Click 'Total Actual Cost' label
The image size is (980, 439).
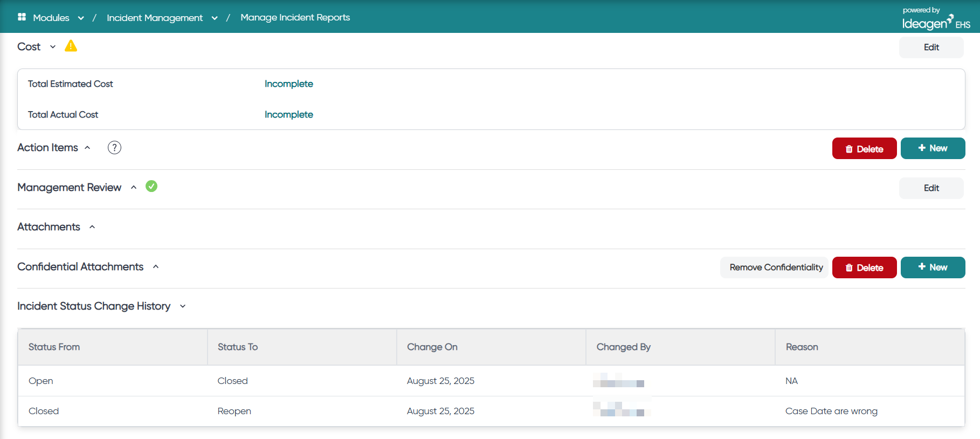coord(63,114)
